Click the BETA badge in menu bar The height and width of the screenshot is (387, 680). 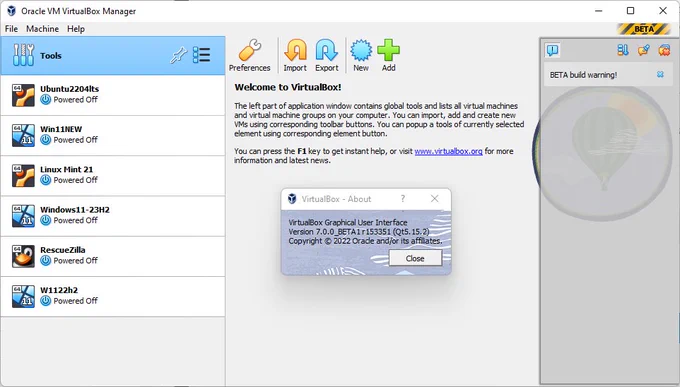[x=644, y=29]
